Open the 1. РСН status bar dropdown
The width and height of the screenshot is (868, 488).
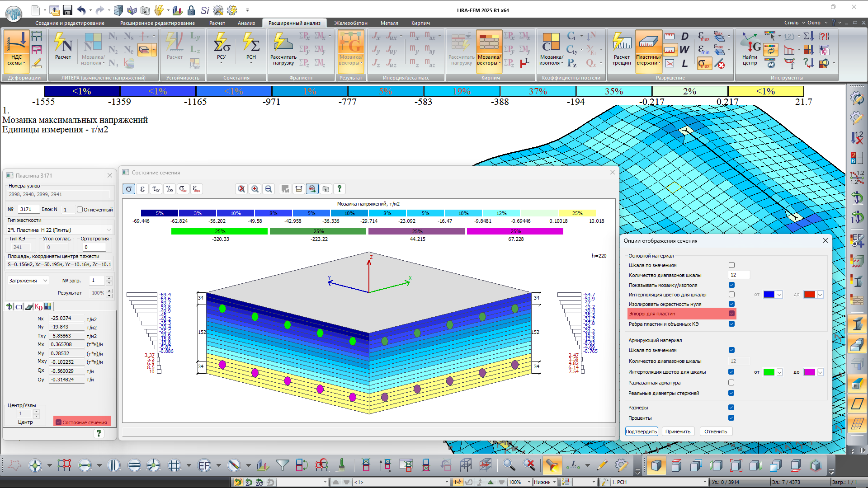coord(704,482)
